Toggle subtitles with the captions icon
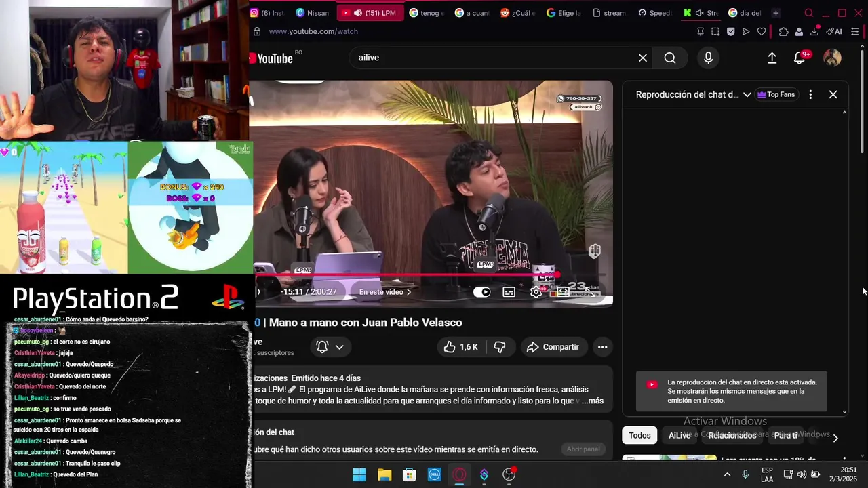This screenshot has height=488, width=868. (509, 292)
